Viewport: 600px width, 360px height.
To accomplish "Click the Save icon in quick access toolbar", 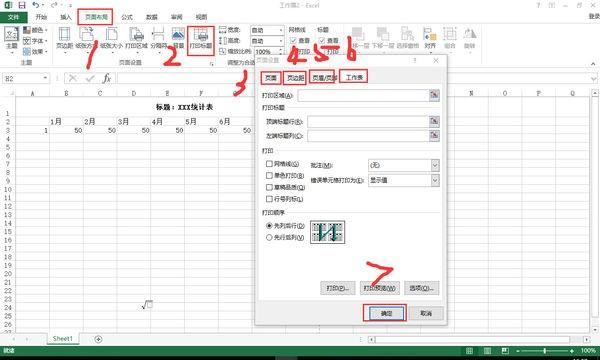I will pyautogui.click(x=22, y=5).
